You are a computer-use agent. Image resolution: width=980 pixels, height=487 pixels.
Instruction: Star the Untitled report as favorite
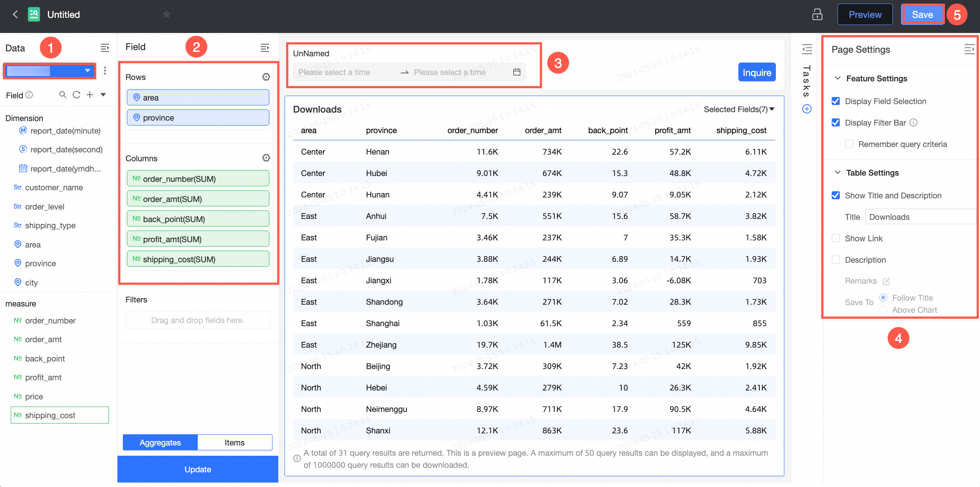click(167, 14)
